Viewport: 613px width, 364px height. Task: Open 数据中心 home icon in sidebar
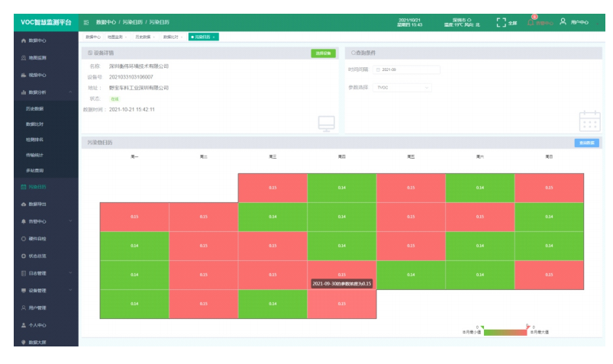24,40
